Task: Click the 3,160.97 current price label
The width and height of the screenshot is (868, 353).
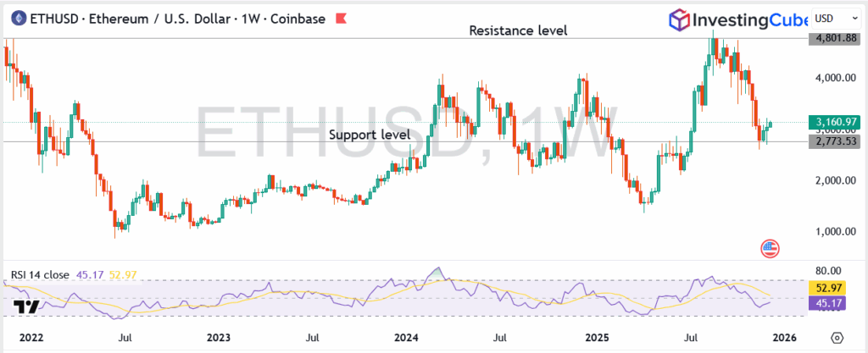Action: click(833, 122)
